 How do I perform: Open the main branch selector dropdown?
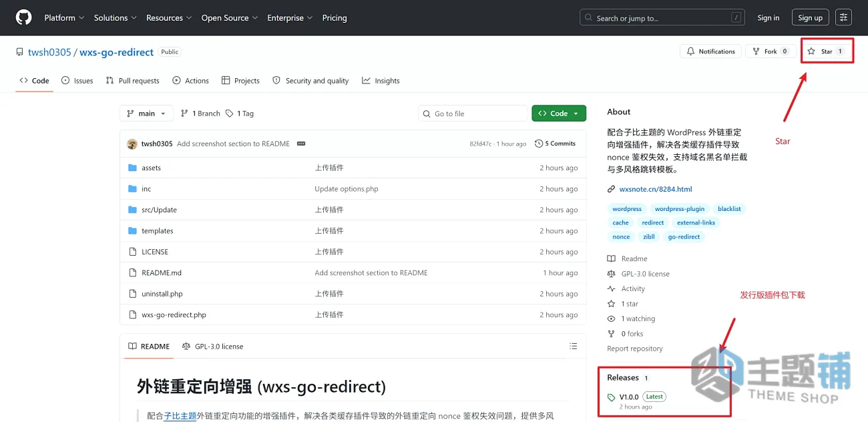[x=147, y=114]
